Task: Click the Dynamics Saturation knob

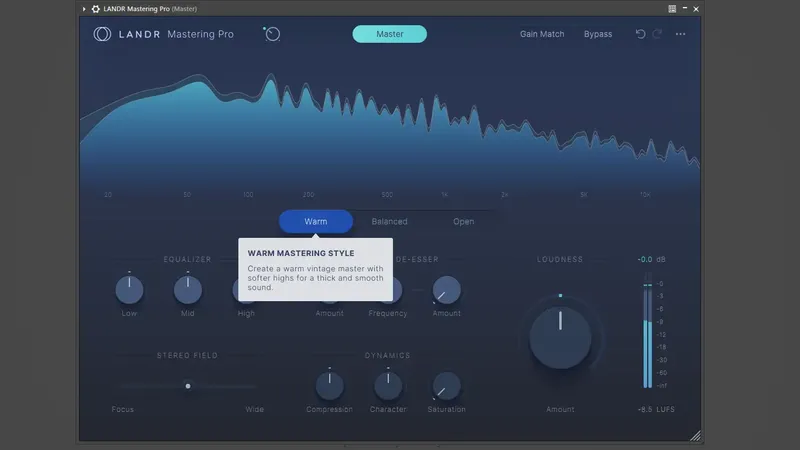Action: (x=446, y=386)
